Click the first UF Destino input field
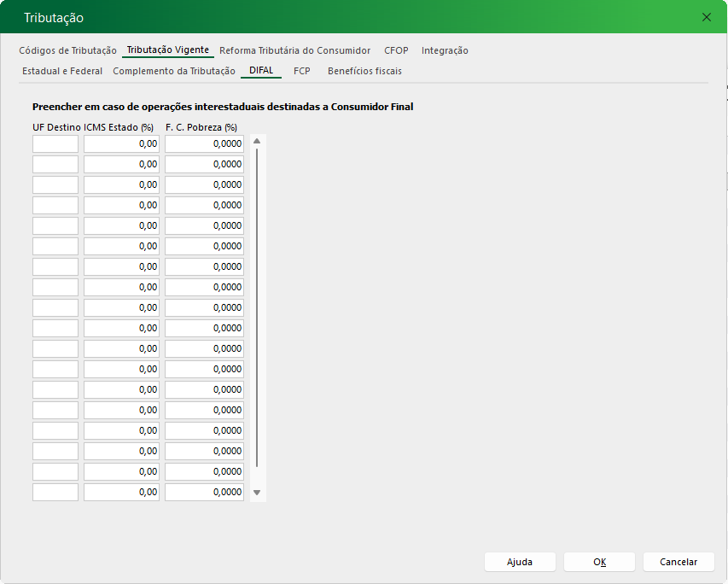 point(55,144)
